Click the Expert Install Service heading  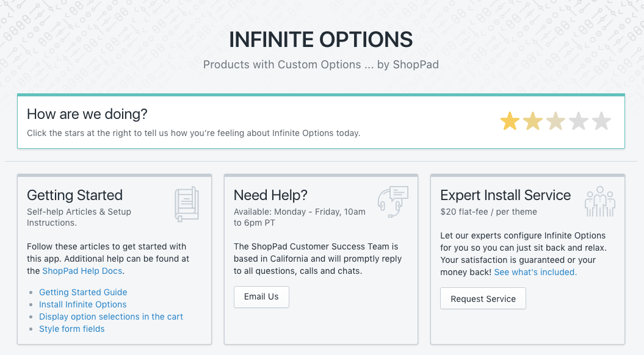[505, 195]
